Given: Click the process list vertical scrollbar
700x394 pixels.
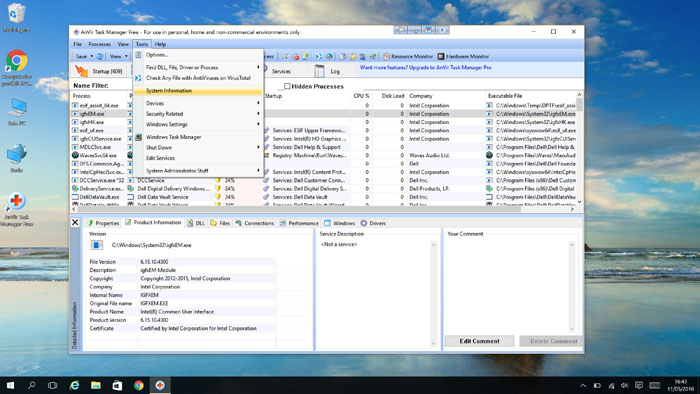Looking at the screenshot, I should point(579,148).
